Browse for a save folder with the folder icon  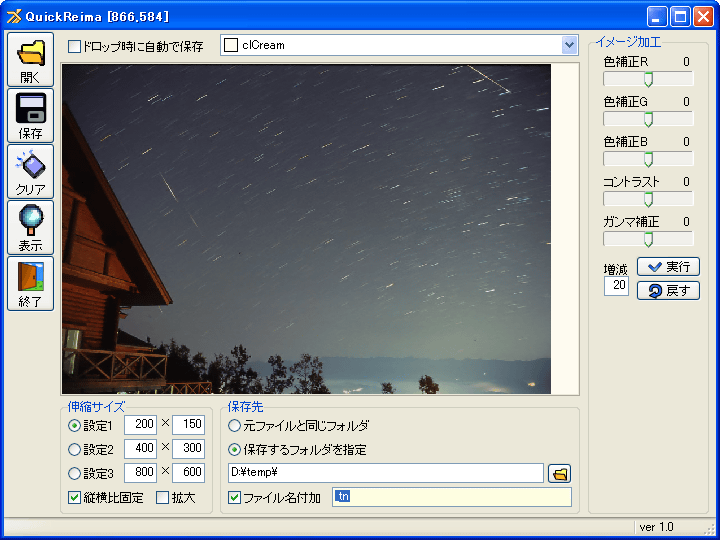coord(559,473)
